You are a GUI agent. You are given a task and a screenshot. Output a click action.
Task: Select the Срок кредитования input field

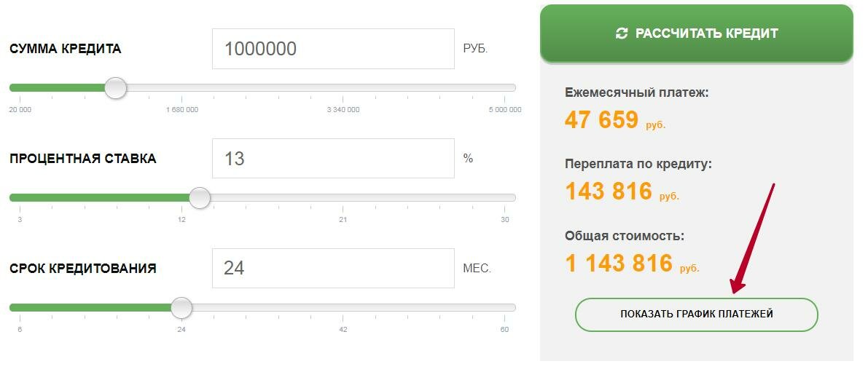point(333,268)
